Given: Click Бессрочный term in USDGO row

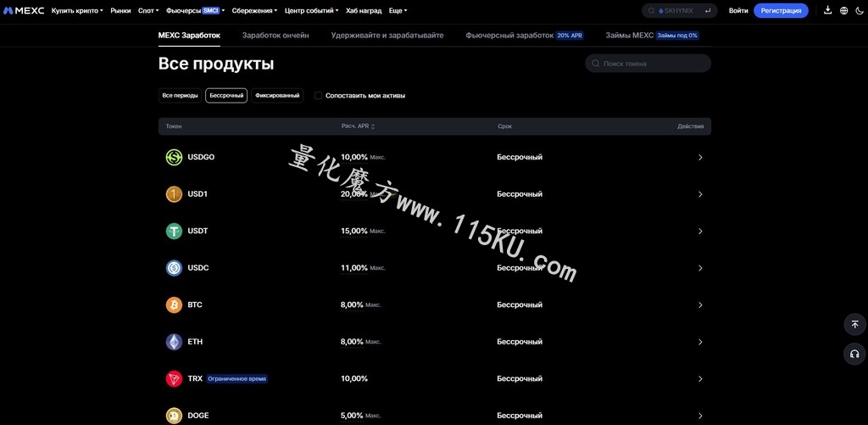Looking at the screenshot, I should coord(520,158).
